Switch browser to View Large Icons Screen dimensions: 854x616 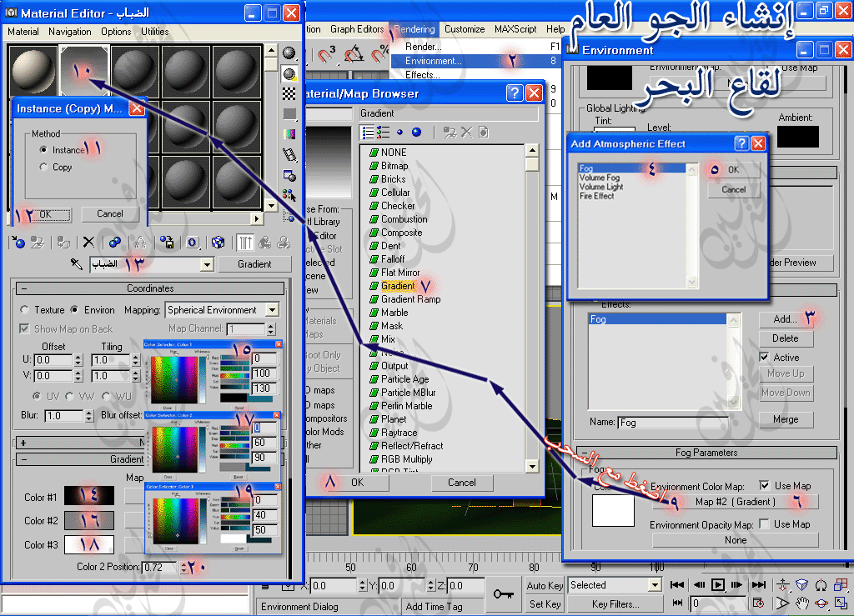coord(417,133)
